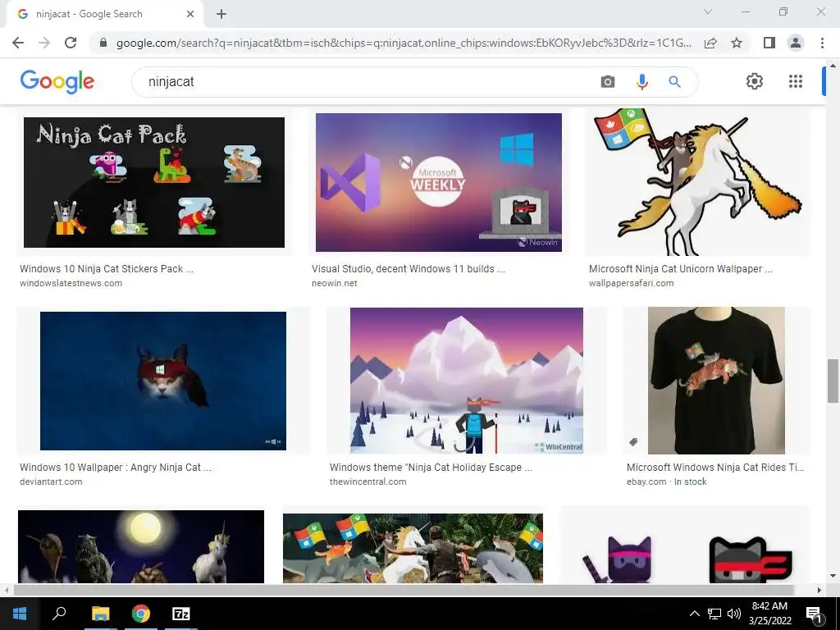Click the site lock icon in address bar
Screen dimensions: 840x630
103,43
